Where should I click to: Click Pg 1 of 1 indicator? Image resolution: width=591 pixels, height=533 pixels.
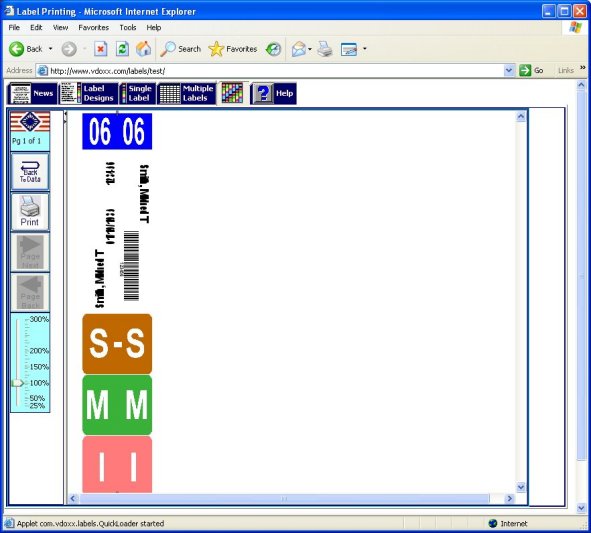(x=26, y=141)
